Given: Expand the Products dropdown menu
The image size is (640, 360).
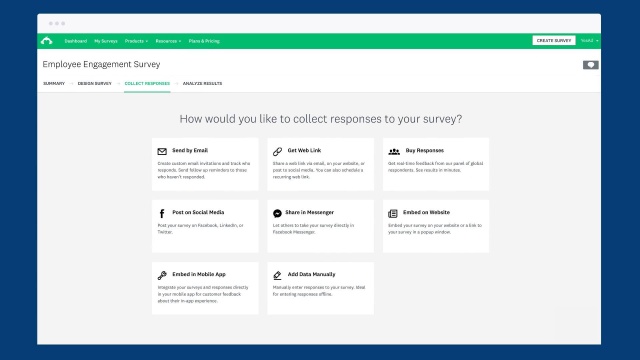Looking at the screenshot, I should (x=136, y=41).
